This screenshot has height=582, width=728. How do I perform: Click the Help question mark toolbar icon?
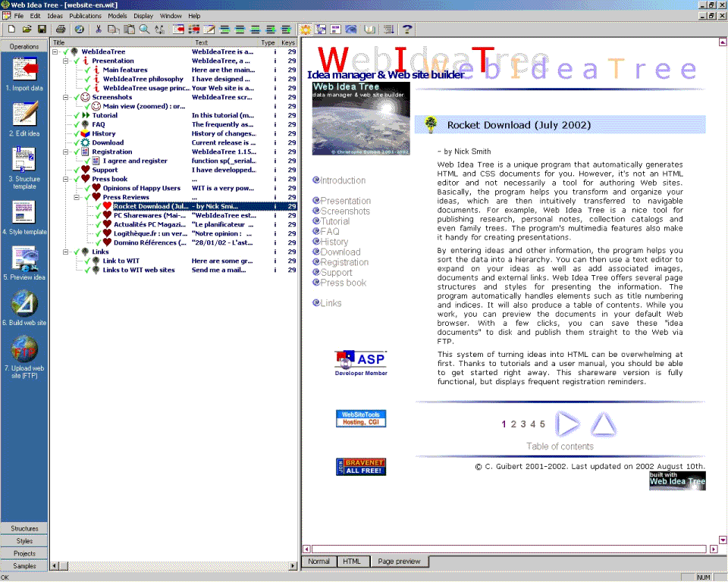coord(407,30)
